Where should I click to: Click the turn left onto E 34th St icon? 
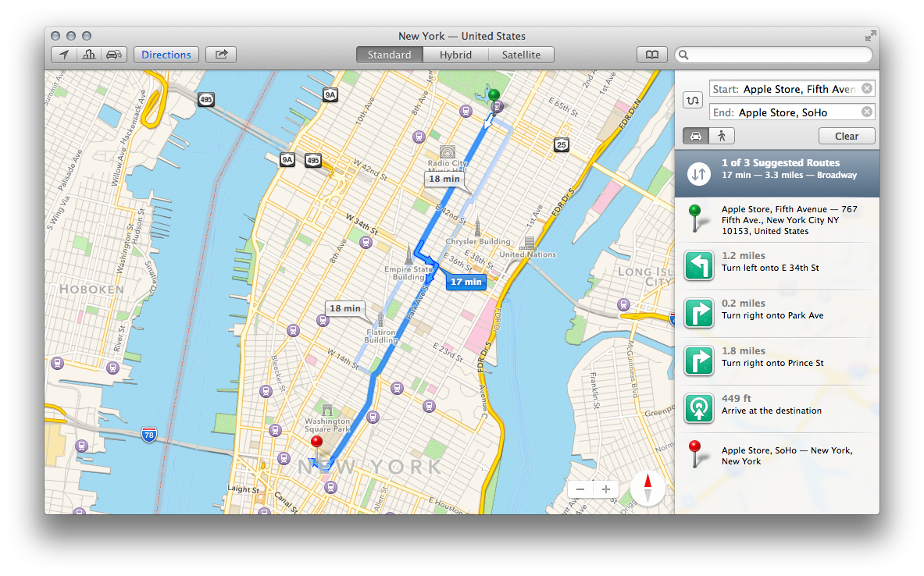pos(699,265)
